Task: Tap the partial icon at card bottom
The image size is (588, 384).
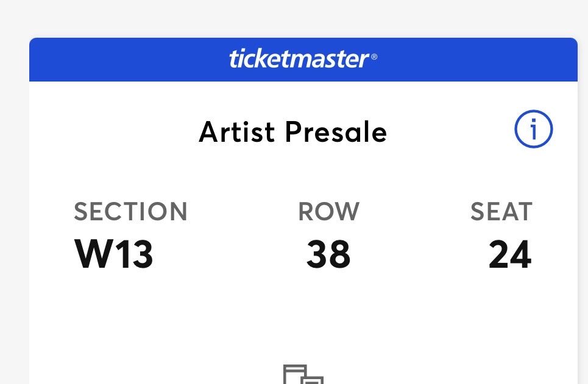Action: click(303, 374)
